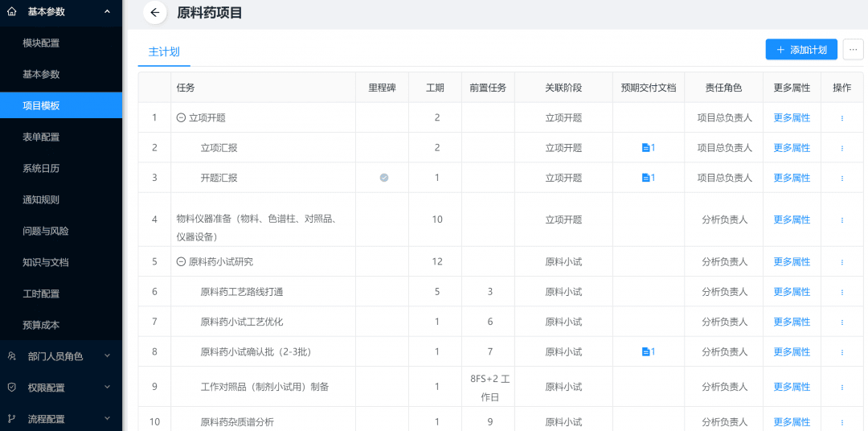
Task: Open 知识与文档 in the sidebar
Action: click(x=61, y=262)
